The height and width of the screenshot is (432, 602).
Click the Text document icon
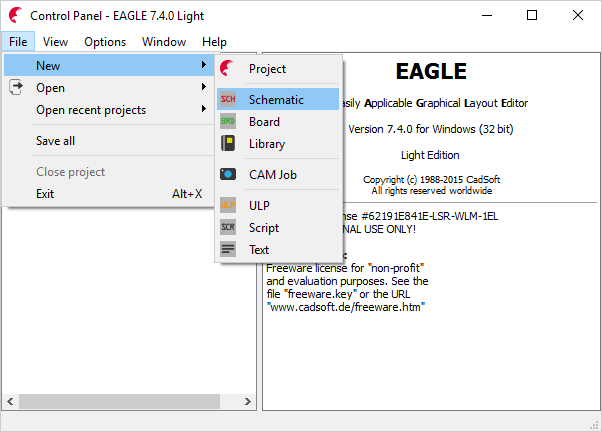pos(228,250)
